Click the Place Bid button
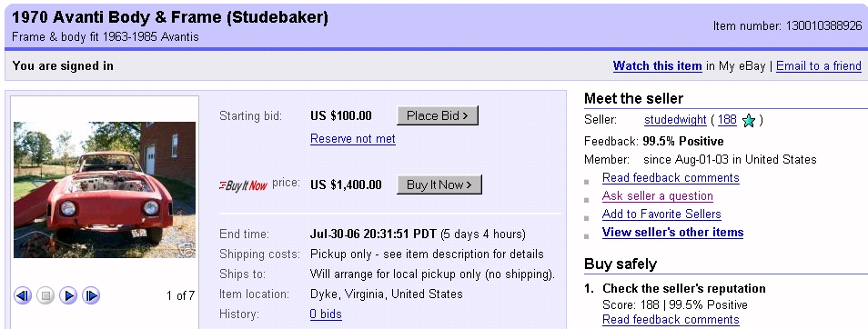 [x=438, y=115]
